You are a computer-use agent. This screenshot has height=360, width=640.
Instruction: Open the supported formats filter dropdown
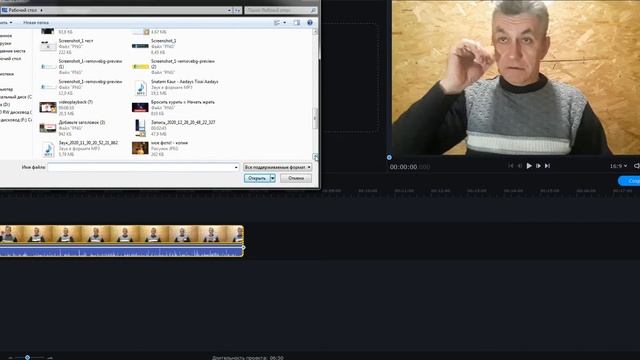point(278,167)
